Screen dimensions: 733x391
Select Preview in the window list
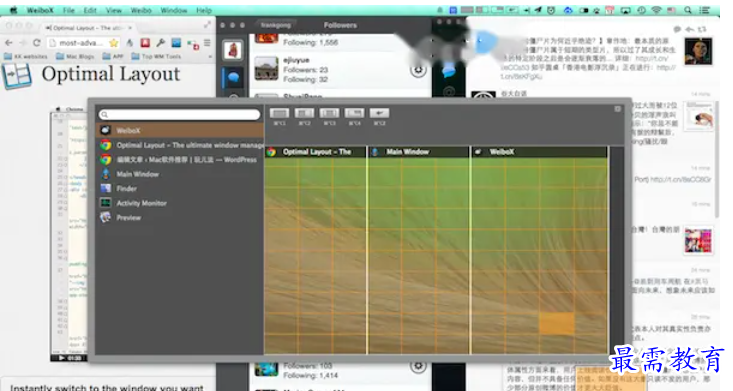pyautogui.click(x=180, y=217)
